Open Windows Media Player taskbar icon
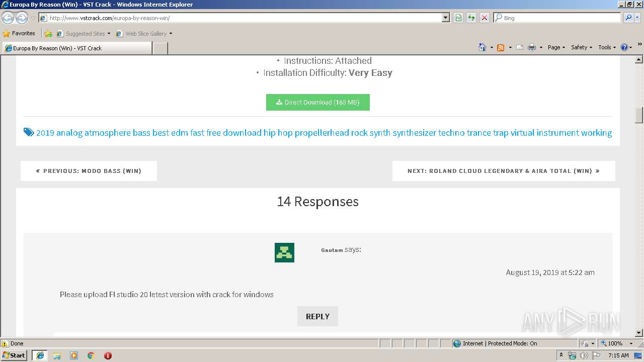Screen dimensions: 644x362 click(x=74, y=355)
